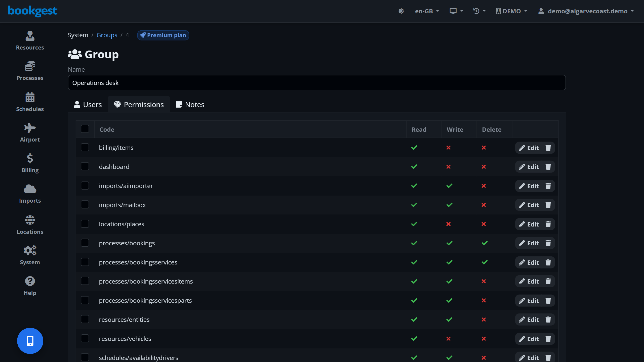The height and width of the screenshot is (362, 644).
Task: Tick the select-all checkbox in table header
Action: pos(85,129)
